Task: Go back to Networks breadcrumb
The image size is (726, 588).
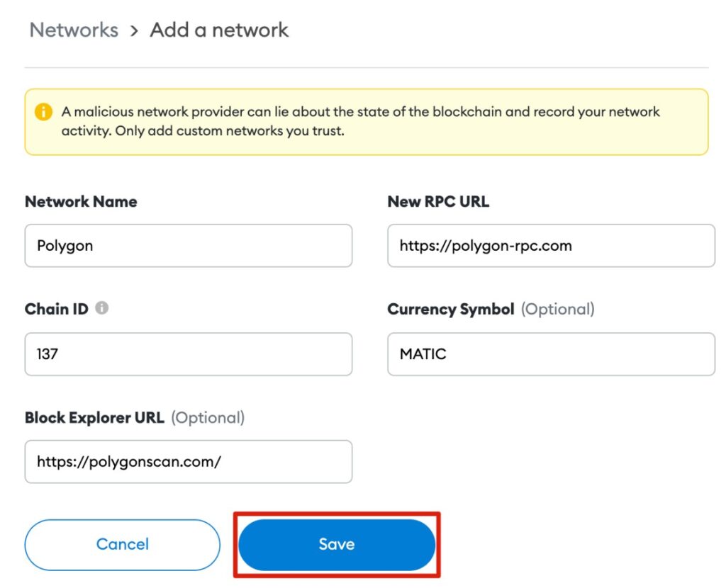Action: click(74, 30)
